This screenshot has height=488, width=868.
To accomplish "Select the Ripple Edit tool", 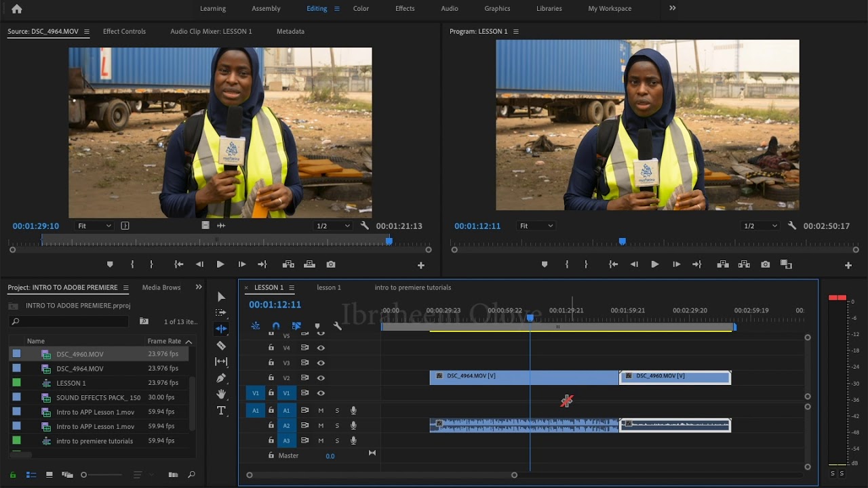I will coord(221,329).
